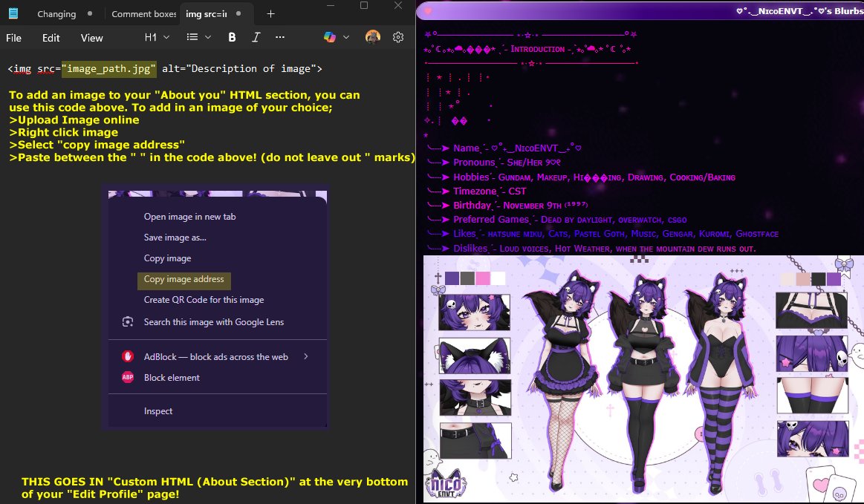The width and height of the screenshot is (864, 504).
Task: Click the profile avatar icon
Action: pyautogui.click(x=371, y=38)
